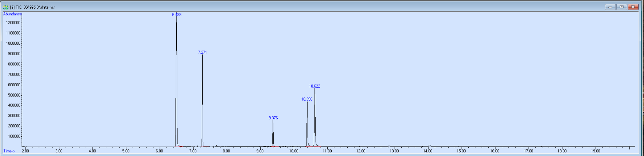Close the TIC 804926.D window
This screenshot has width=644, height=156.
point(633,7)
